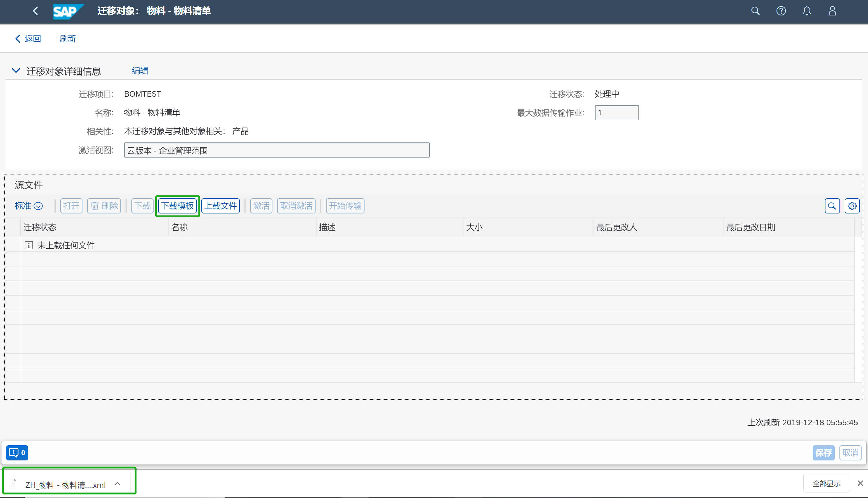Screen dimensions: 868x498
Task: Open the table settings gear icon
Action: pyautogui.click(x=852, y=206)
